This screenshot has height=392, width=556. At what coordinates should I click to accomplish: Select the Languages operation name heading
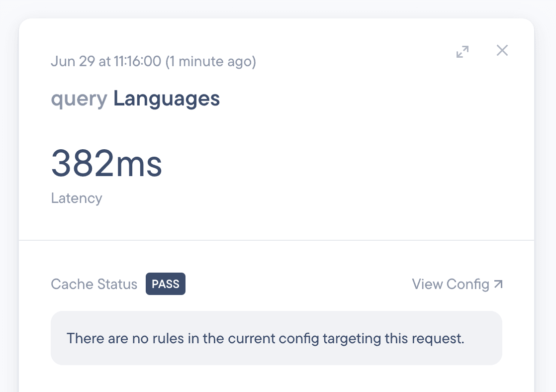coord(166,98)
